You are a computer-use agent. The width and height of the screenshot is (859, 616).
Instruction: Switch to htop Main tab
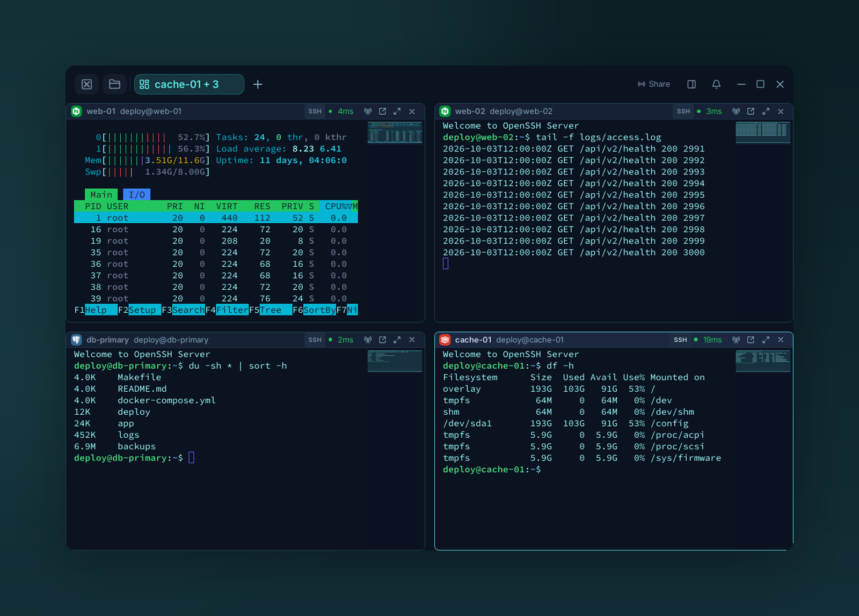(101, 195)
